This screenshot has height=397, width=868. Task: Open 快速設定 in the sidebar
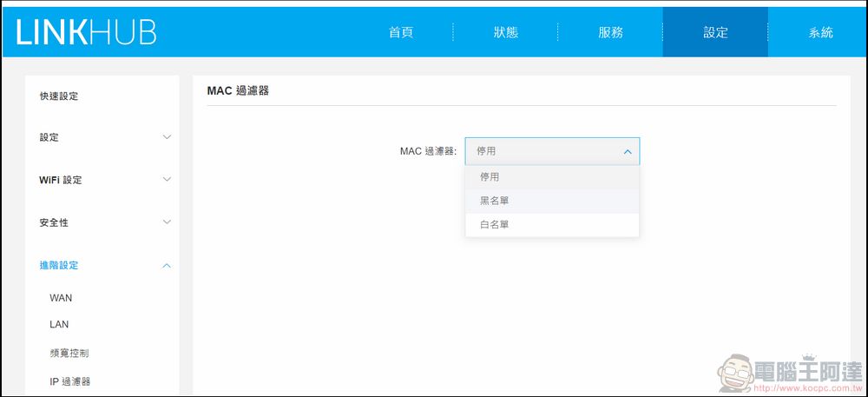tap(59, 96)
